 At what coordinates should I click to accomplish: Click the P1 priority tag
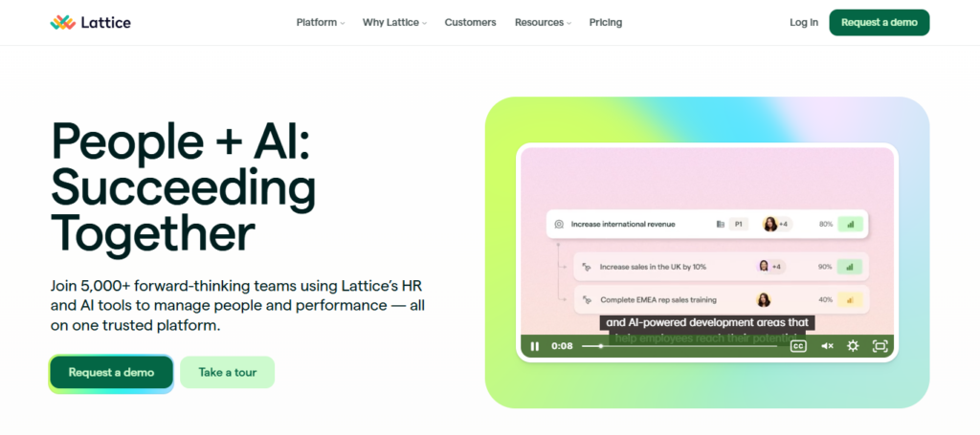click(x=738, y=224)
